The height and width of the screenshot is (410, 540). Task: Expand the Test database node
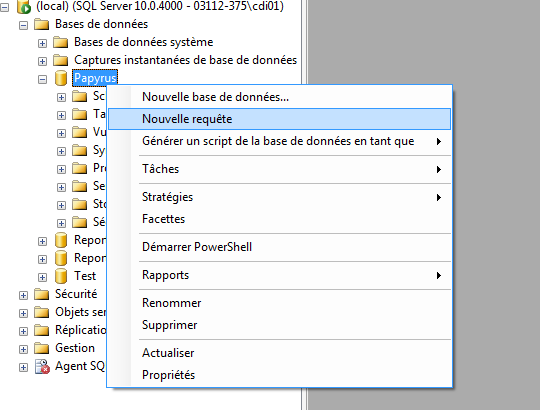pos(42,277)
